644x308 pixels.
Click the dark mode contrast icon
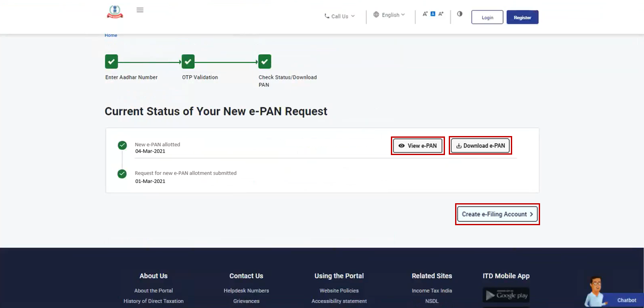coord(459,14)
